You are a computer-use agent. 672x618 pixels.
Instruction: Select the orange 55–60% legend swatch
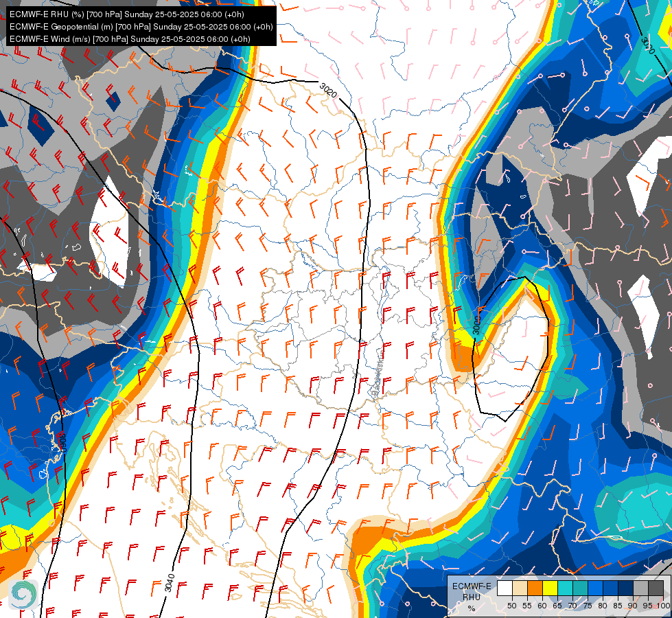pos(535,588)
